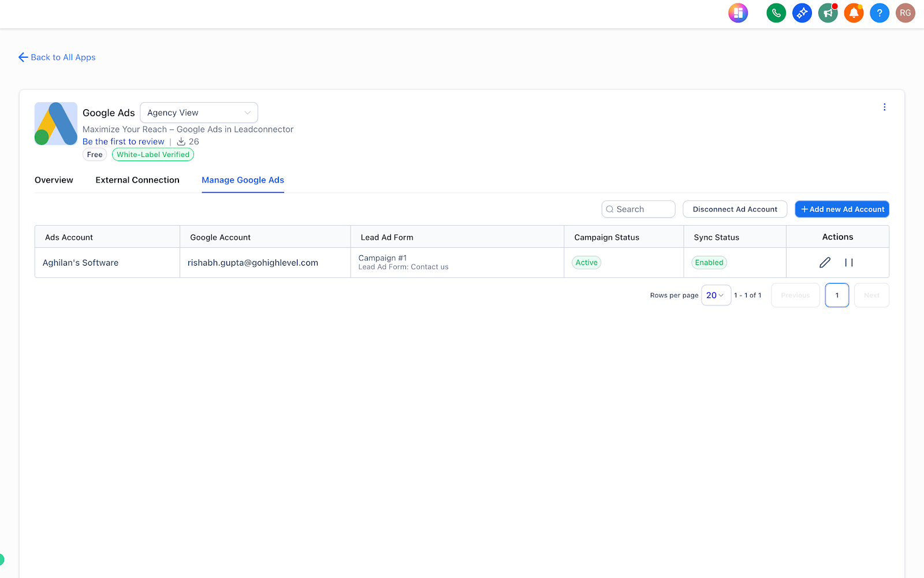The width and height of the screenshot is (924, 578).
Task: Click Add new Ad Account button
Action: [x=842, y=209]
